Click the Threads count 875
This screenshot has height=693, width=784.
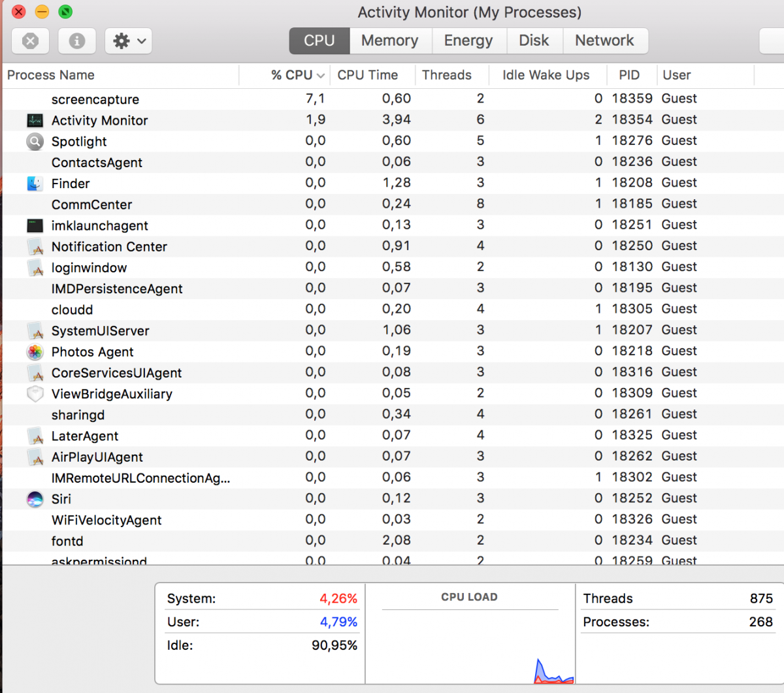click(761, 598)
